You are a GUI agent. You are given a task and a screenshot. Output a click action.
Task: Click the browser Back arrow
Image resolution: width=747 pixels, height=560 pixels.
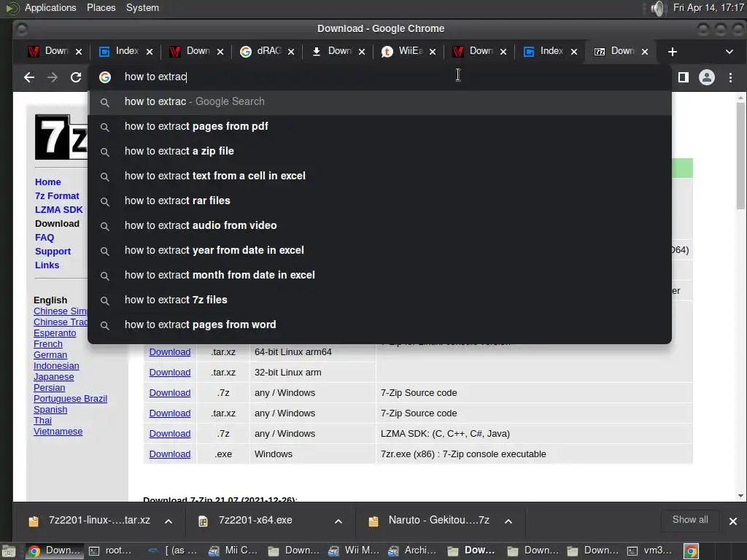(29, 77)
